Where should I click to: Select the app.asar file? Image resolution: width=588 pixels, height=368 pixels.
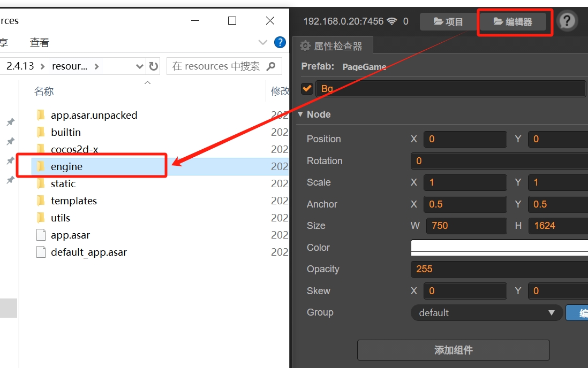pyautogui.click(x=70, y=235)
